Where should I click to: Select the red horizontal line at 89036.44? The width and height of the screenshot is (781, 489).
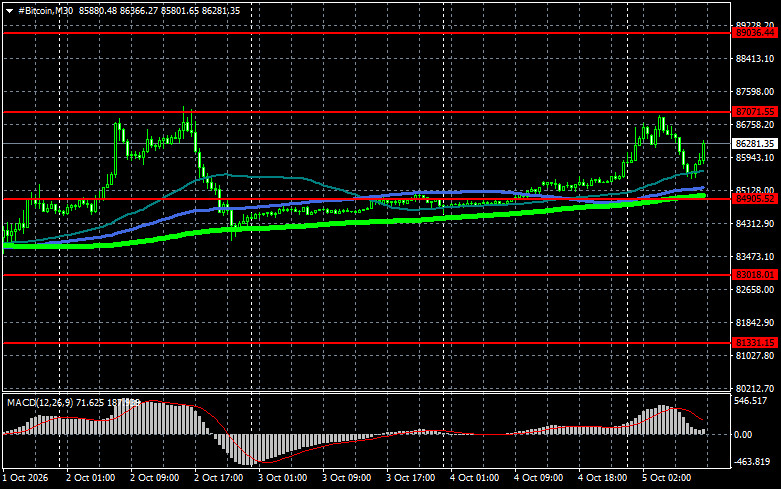click(x=368, y=33)
